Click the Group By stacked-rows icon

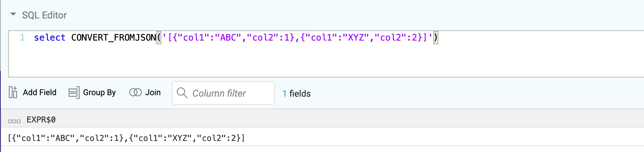tap(74, 93)
